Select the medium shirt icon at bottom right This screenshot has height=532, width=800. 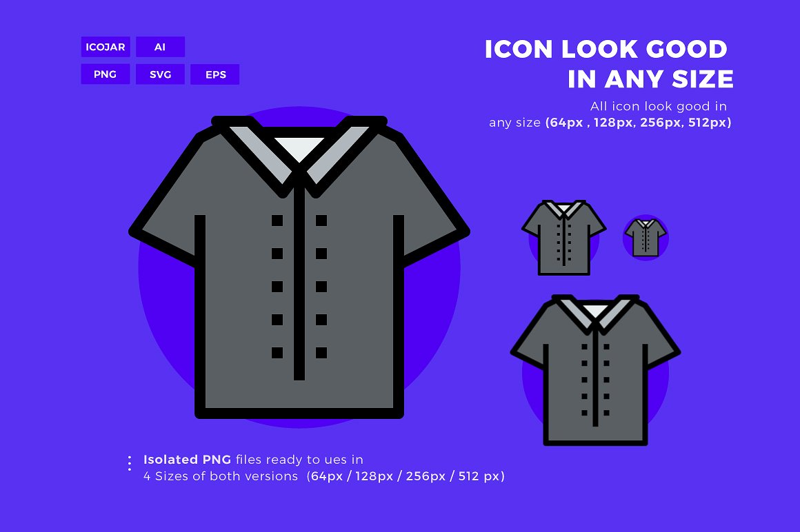tap(595, 370)
